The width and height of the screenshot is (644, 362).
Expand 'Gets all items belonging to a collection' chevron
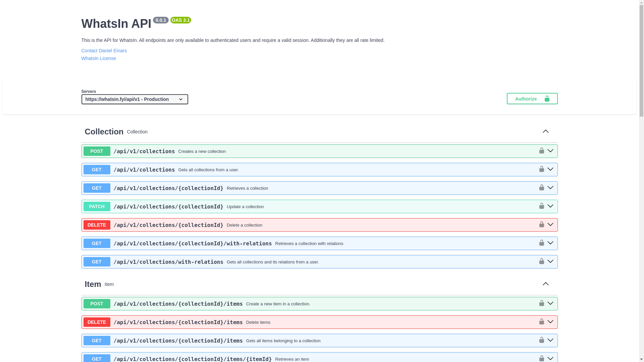tap(550, 340)
